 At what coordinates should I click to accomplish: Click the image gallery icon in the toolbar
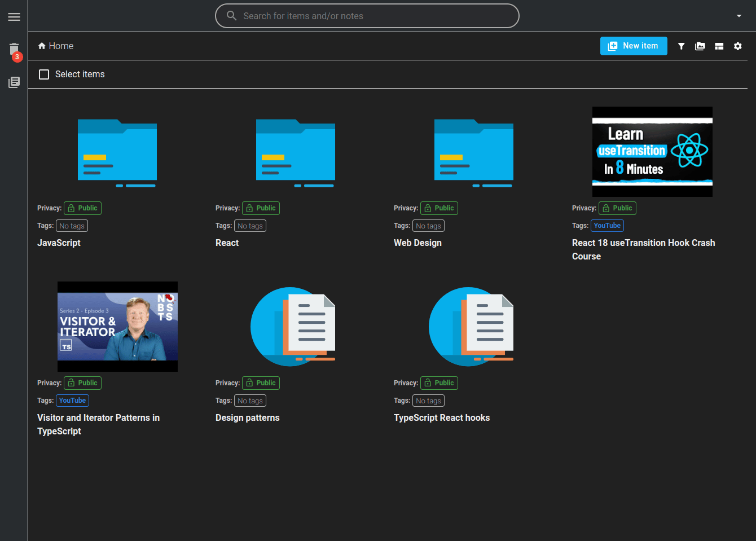click(700, 46)
